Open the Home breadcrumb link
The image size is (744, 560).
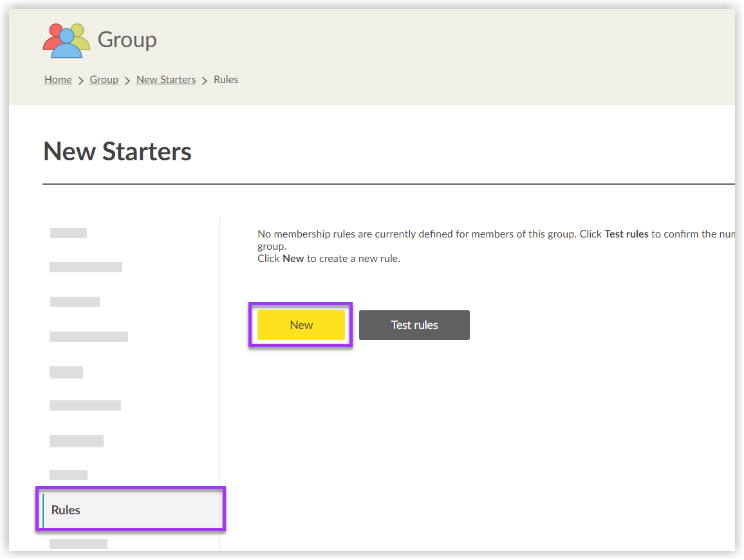coord(58,79)
